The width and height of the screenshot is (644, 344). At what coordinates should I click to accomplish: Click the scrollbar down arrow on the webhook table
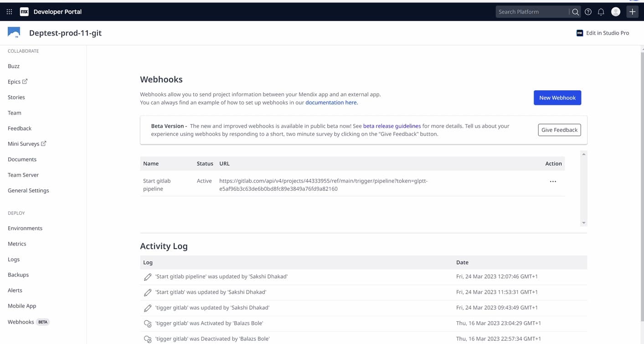[584, 222]
